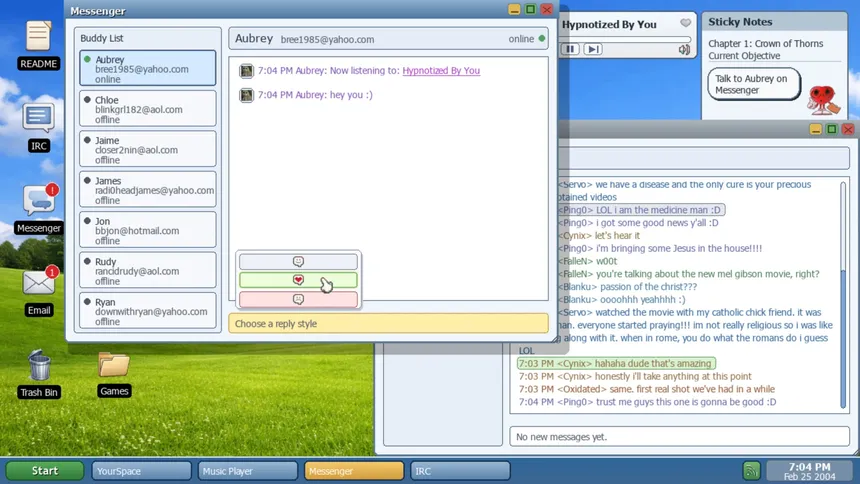860x484 pixels.
Task: Switch to YourSpace in the taskbar
Action: [141, 470]
